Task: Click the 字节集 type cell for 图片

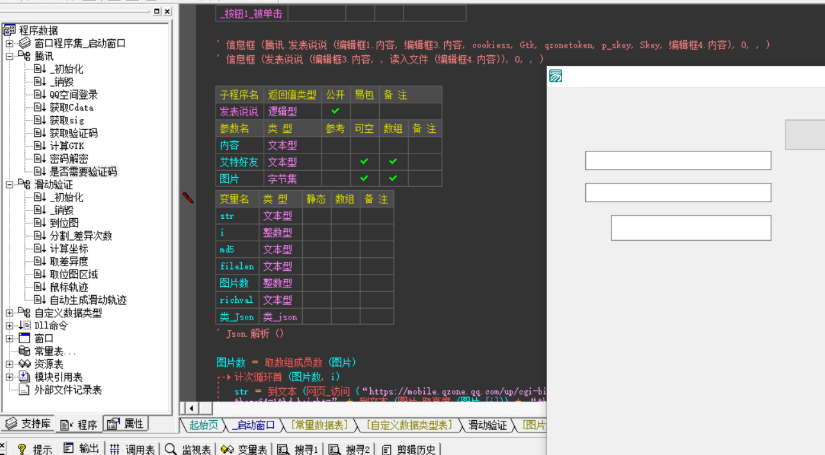Action: tap(292, 178)
